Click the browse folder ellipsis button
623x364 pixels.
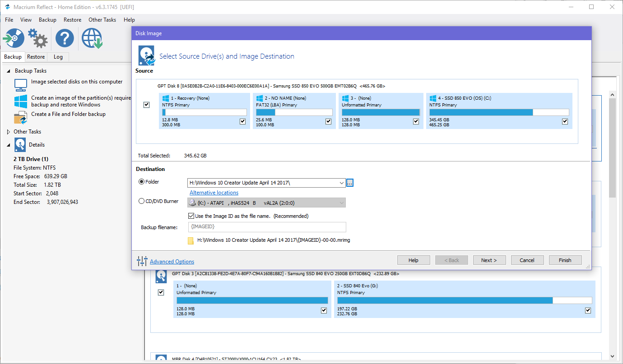click(350, 183)
